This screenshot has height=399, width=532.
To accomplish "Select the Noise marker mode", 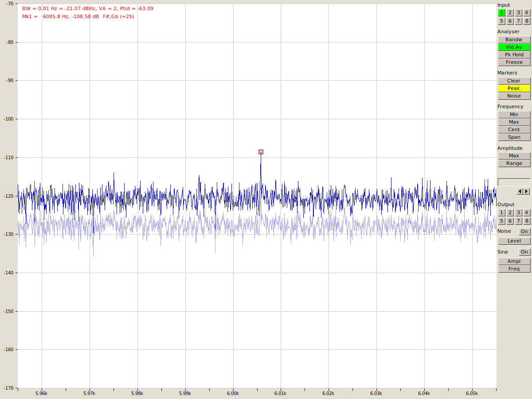I will pyautogui.click(x=514, y=96).
